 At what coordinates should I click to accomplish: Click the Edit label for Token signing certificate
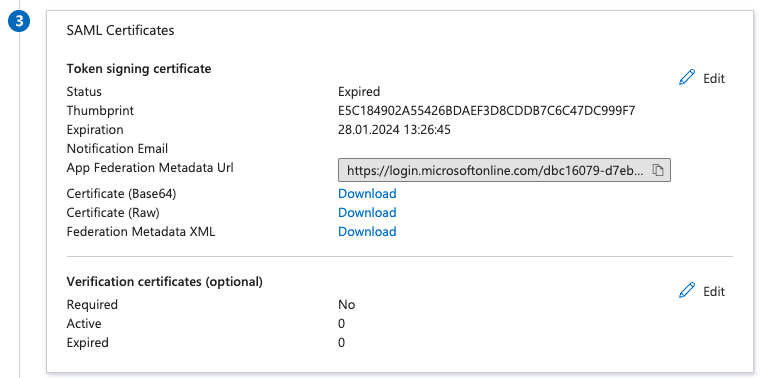(714, 79)
